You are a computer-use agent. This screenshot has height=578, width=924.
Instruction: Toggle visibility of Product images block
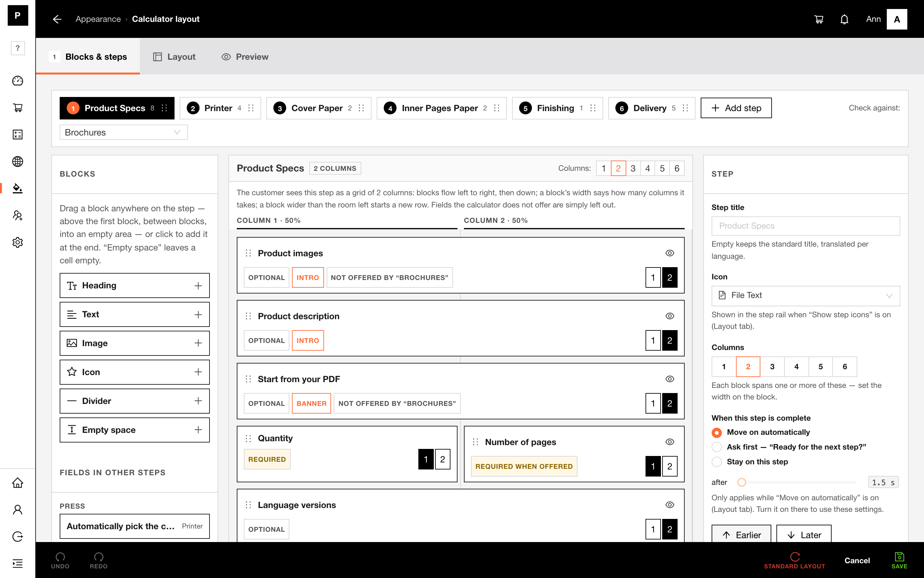(x=670, y=253)
